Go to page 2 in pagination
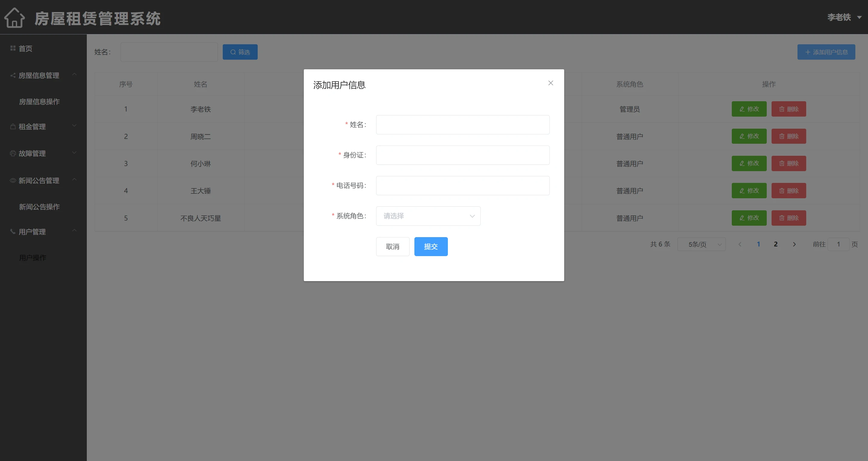The height and width of the screenshot is (461, 868). (x=776, y=244)
